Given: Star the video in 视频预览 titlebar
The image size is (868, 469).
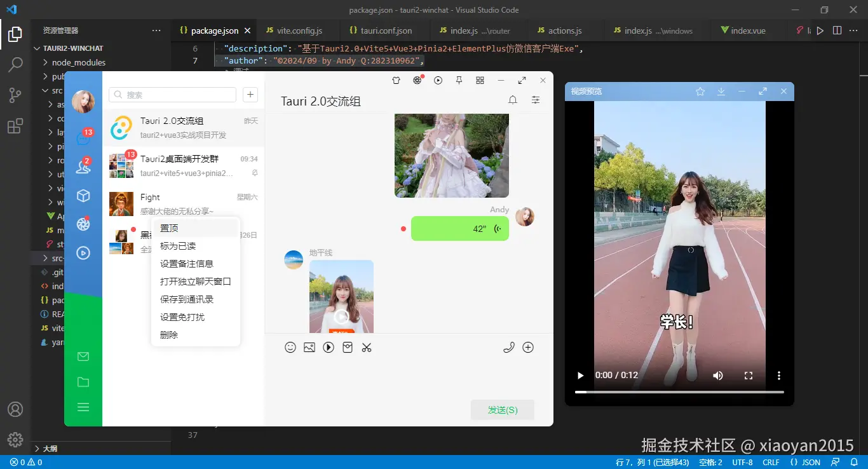Looking at the screenshot, I should [x=700, y=91].
